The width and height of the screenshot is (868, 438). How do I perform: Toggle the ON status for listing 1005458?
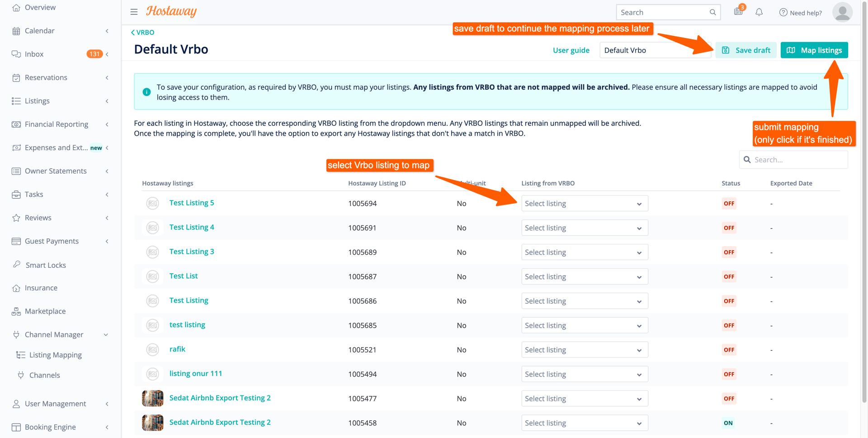point(728,424)
